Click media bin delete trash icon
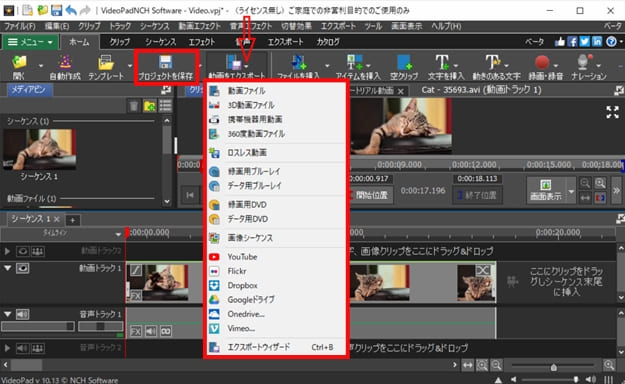The width and height of the screenshot is (625, 384). tap(134, 106)
